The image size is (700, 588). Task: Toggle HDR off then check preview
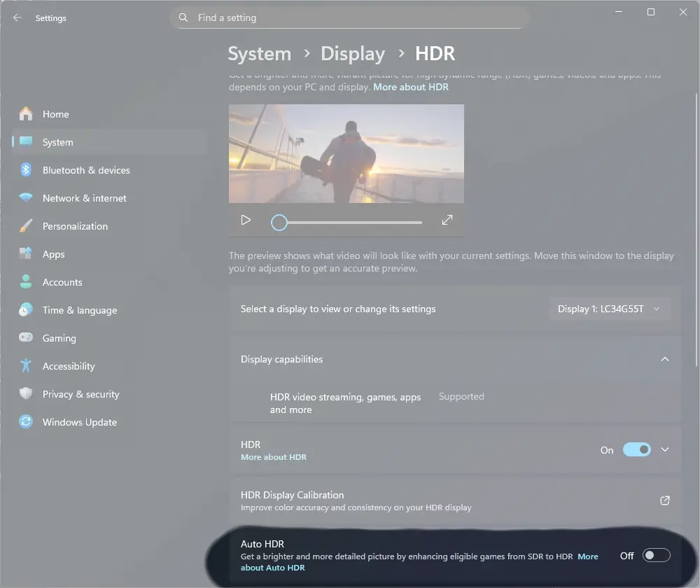(636, 449)
